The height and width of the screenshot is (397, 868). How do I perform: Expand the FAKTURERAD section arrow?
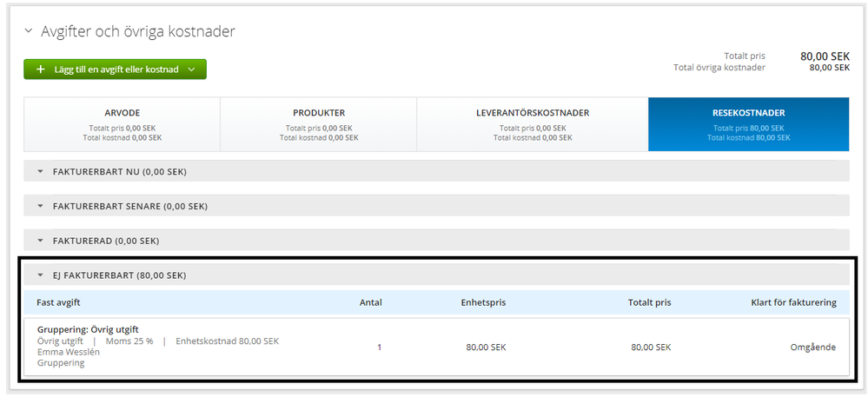tap(40, 241)
